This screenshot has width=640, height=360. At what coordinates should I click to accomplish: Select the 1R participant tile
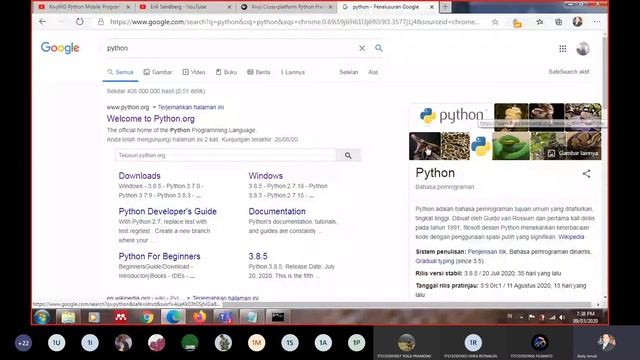473,342
